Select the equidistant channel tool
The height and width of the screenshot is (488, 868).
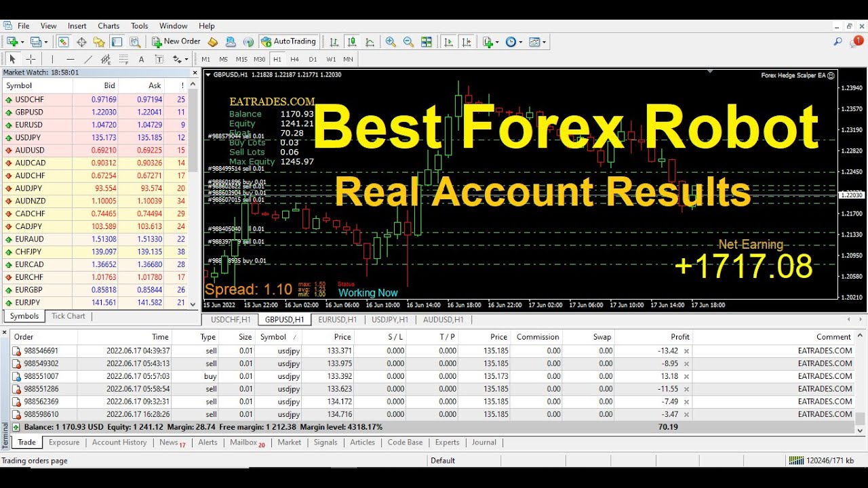[x=106, y=59]
